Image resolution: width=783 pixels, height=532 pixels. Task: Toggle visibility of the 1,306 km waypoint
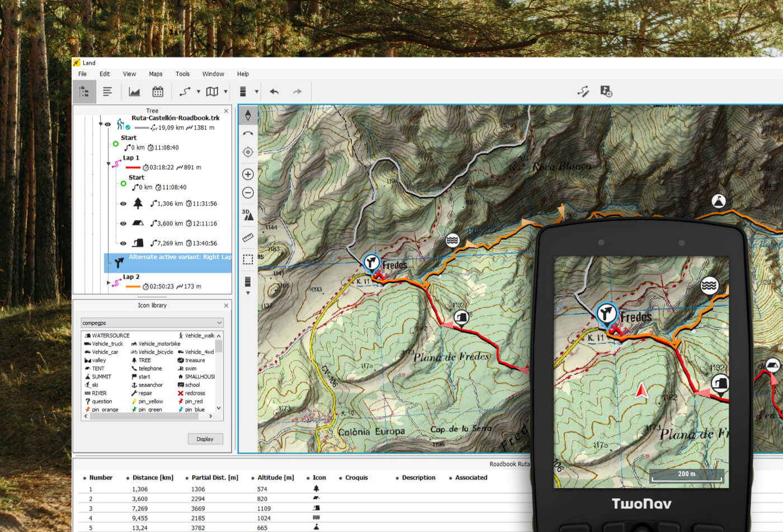click(124, 204)
